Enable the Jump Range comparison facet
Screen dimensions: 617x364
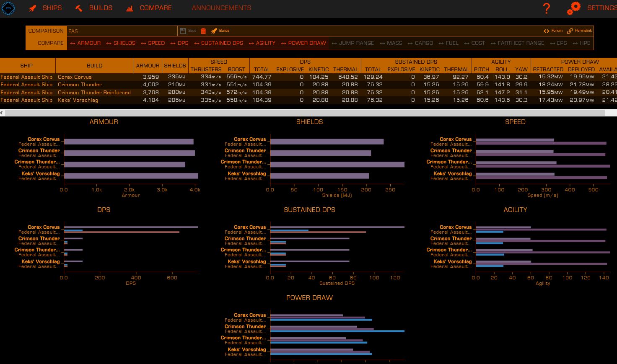[353, 43]
